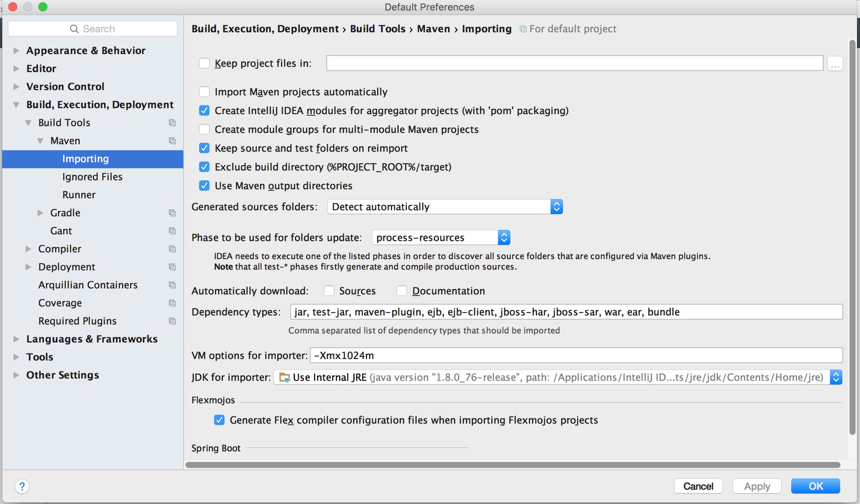Click the Cancel button
The image size is (860, 504).
pyautogui.click(x=698, y=486)
